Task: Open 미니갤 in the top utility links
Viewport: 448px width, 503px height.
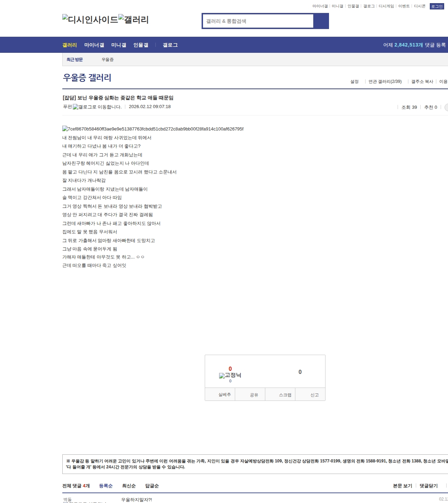Action: pyautogui.click(x=337, y=6)
